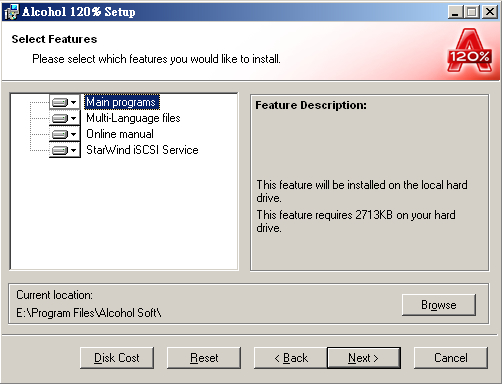Image resolution: width=502 pixels, height=384 pixels.
Task: Select the Multi-Language files feature
Action: (x=133, y=118)
